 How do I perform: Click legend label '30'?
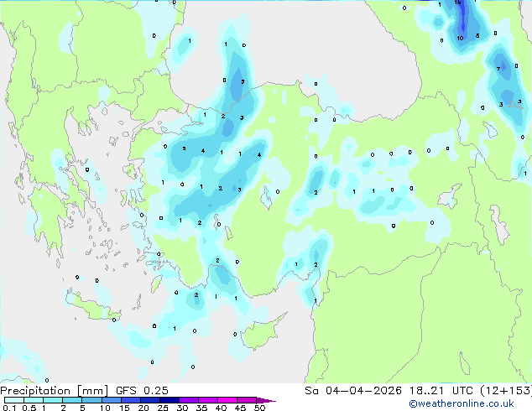pyautogui.click(x=182, y=408)
